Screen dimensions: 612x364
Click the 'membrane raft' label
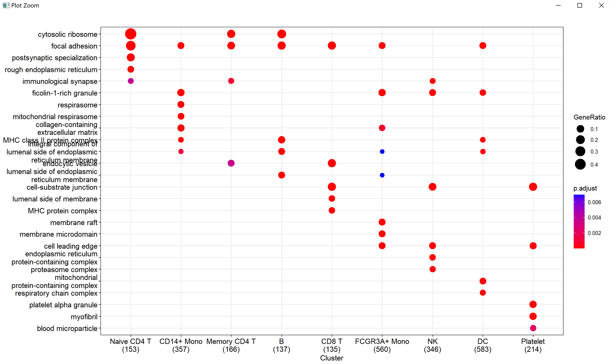point(74,222)
